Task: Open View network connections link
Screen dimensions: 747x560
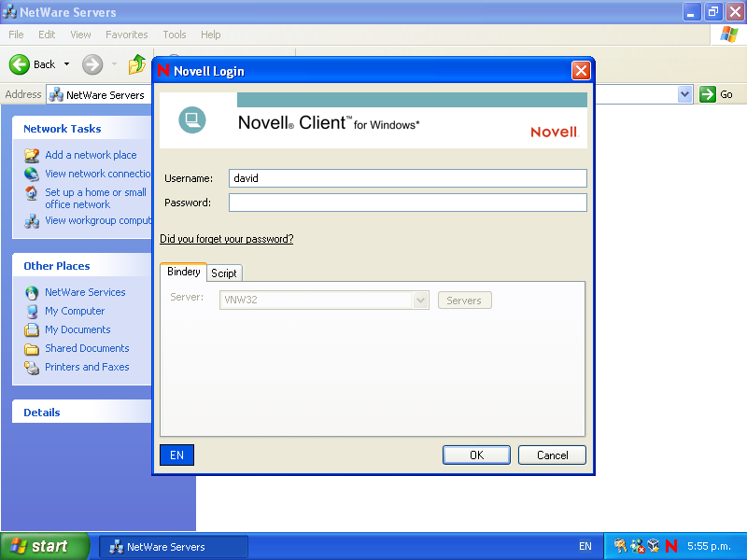Action: click(x=98, y=174)
